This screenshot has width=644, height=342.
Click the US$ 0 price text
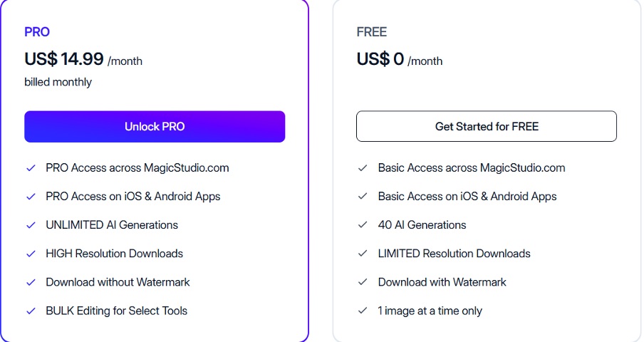click(x=380, y=59)
